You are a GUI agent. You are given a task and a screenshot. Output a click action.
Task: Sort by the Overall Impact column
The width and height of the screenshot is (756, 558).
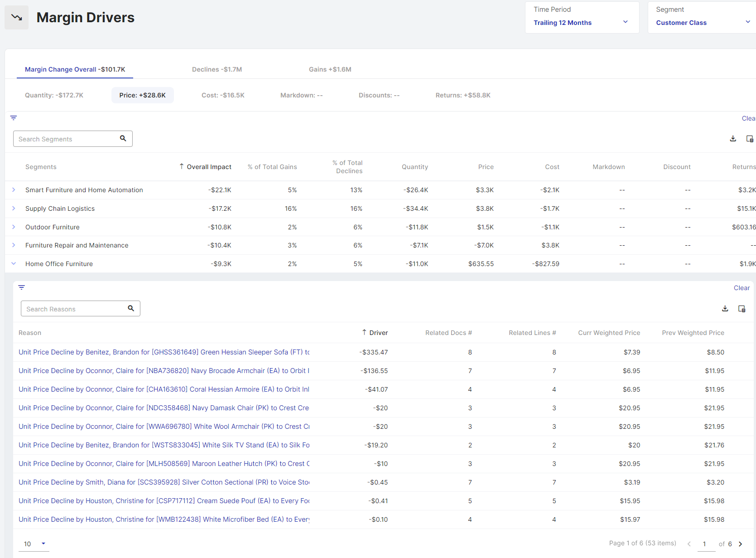click(x=209, y=167)
